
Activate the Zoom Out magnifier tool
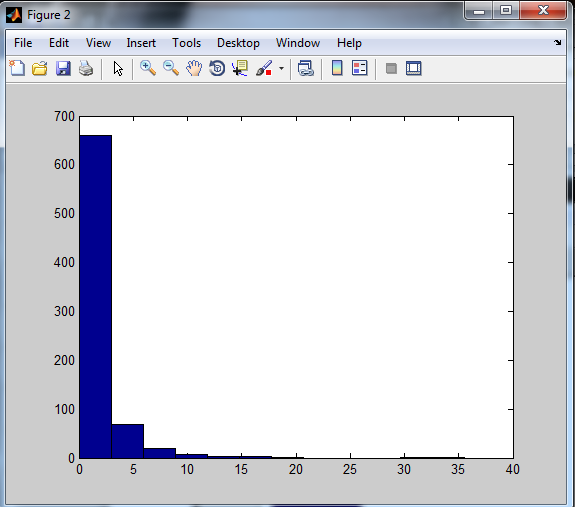coord(171,68)
